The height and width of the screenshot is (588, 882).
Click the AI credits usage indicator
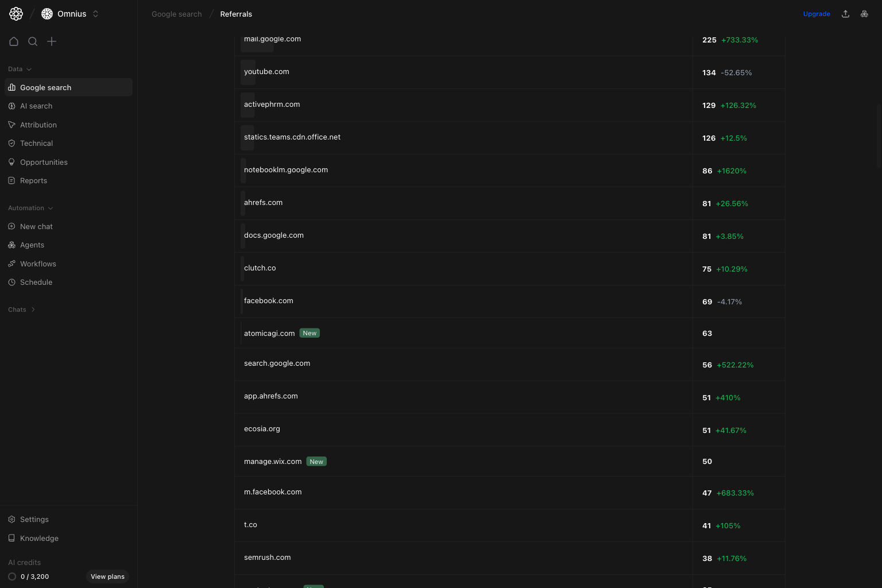point(30,577)
